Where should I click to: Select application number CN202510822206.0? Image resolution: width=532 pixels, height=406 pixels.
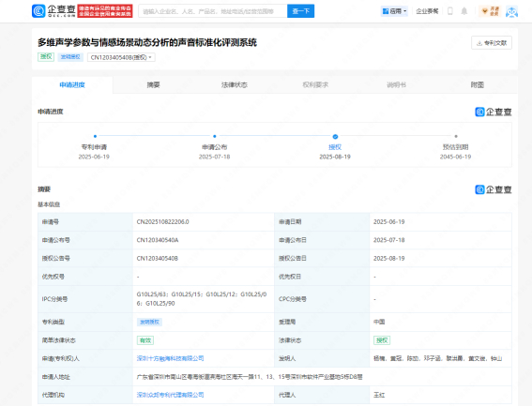[x=163, y=222]
